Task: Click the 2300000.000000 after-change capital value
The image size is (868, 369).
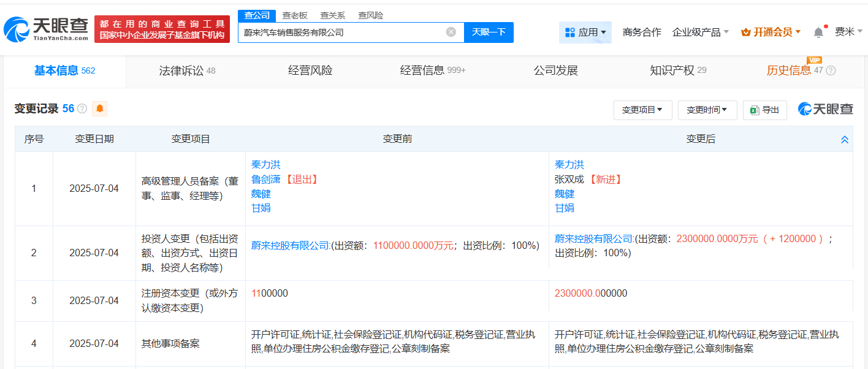Action: pyautogui.click(x=591, y=294)
